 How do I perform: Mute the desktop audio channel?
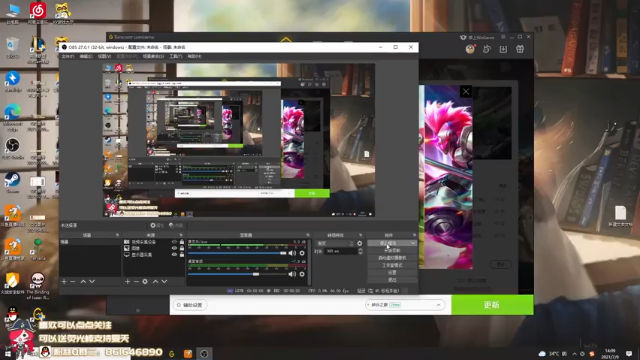(x=292, y=274)
